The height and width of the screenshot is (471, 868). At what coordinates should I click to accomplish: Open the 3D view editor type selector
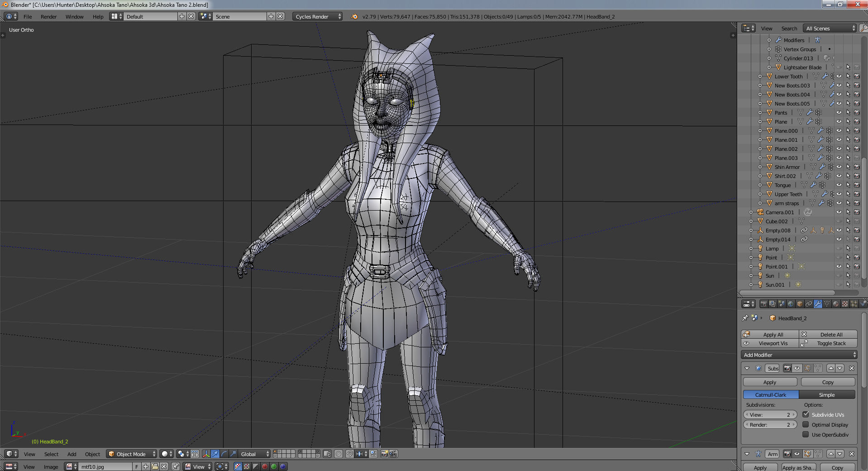pos(11,454)
